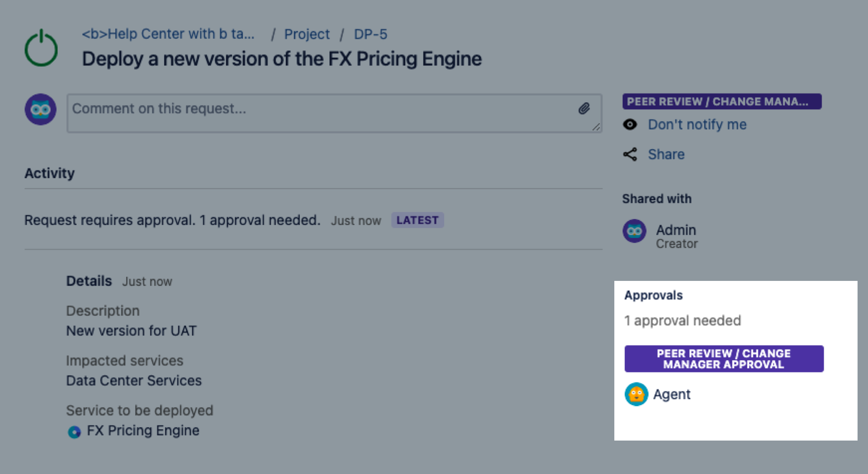The image size is (868, 474).
Task: Click the Comment on this request field
Action: pos(322,113)
